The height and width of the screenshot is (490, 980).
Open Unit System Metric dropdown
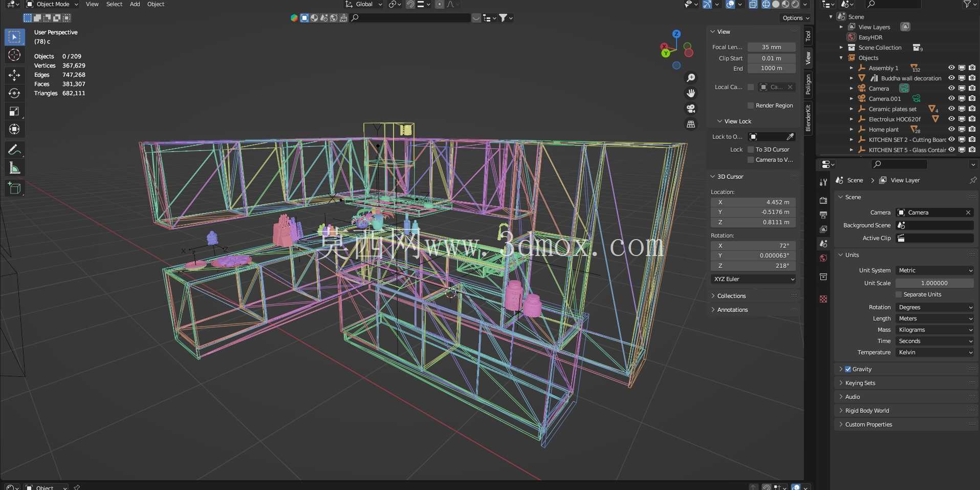coord(935,270)
